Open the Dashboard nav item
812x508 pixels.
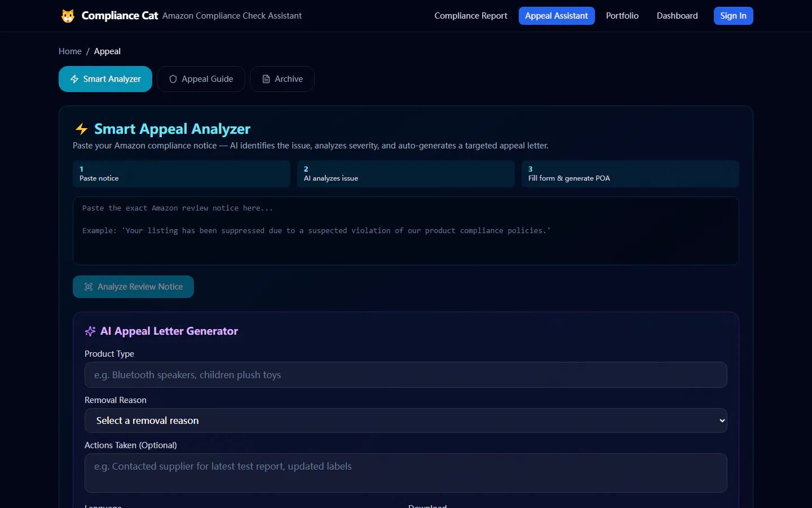click(677, 16)
